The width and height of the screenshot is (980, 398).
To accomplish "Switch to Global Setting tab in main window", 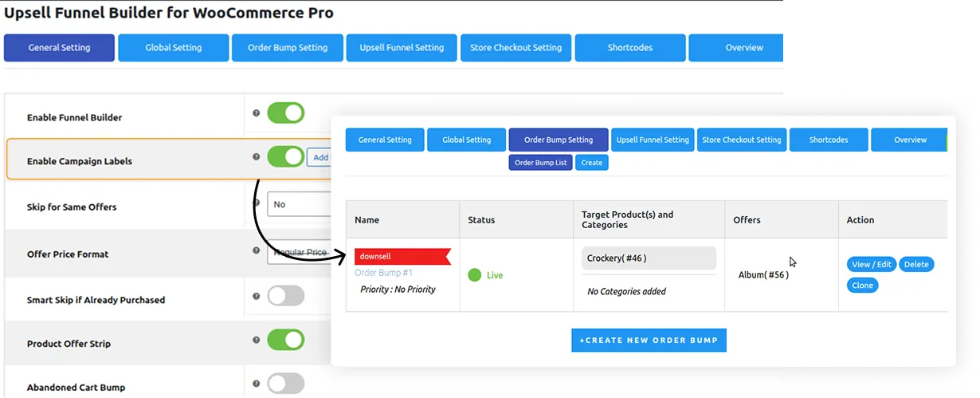I will tap(174, 48).
